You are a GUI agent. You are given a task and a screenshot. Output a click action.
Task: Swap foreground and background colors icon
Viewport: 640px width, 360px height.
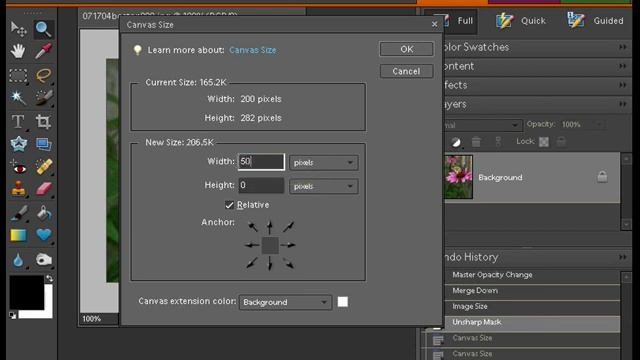coord(49,278)
